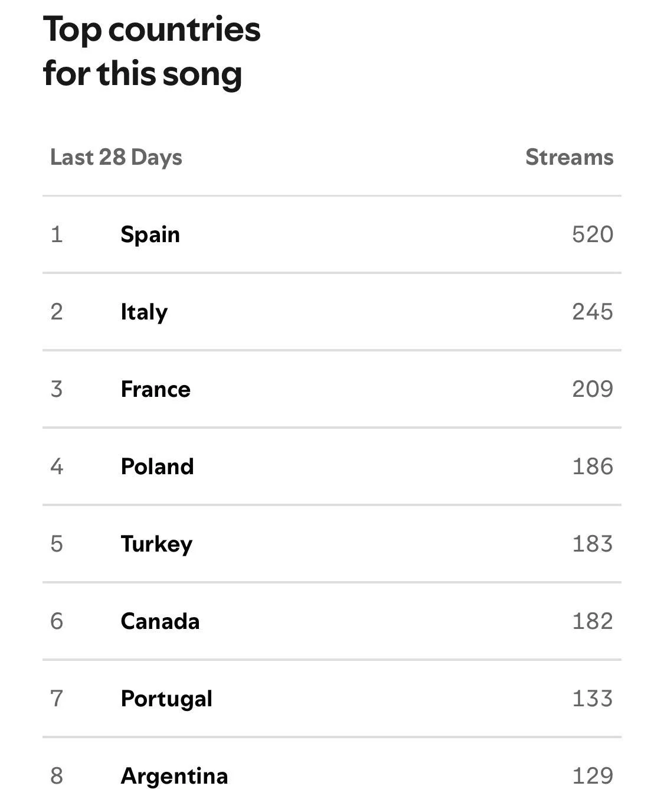664x812 pixels.
Task: Select Turkey from the list
Action: (x=156, y=544)
